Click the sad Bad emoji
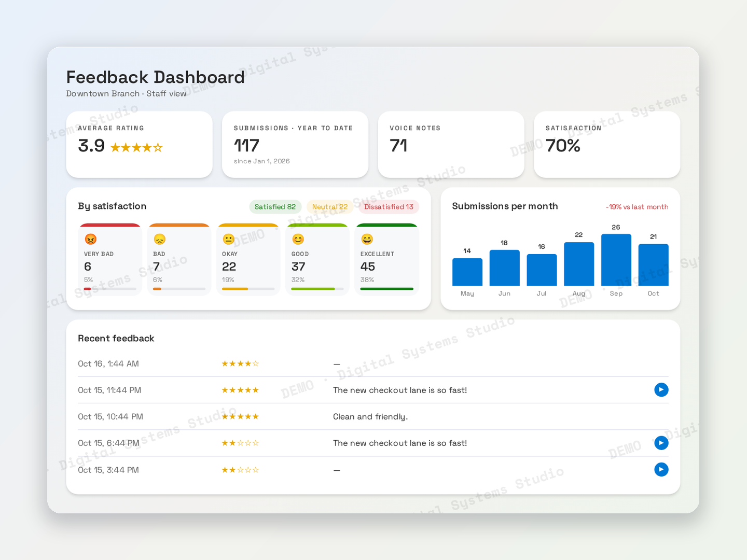Viewport: 747px width, 560px height. point(160,239)
